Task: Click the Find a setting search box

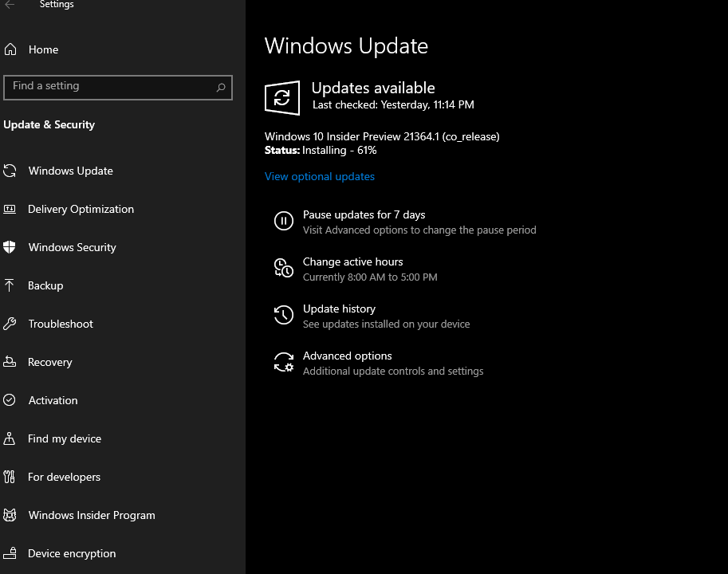Action: (x=118, y=88)
